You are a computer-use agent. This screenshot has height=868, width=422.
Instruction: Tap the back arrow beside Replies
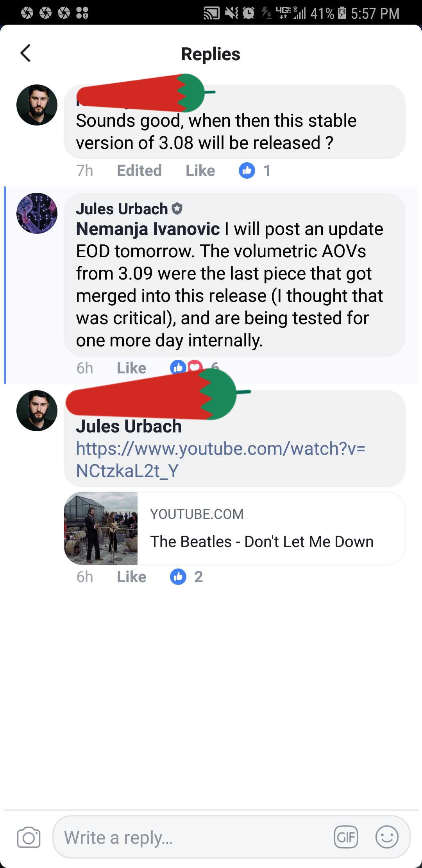26,53
